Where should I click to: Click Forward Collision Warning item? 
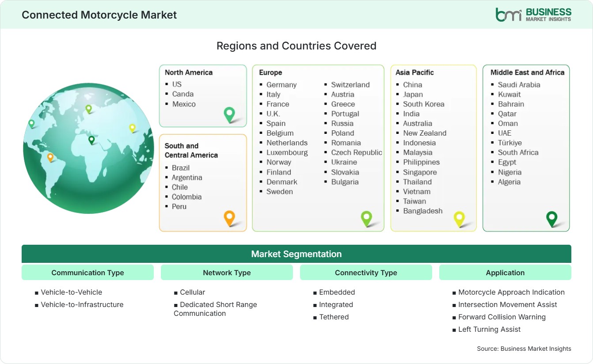click(502, 317)
